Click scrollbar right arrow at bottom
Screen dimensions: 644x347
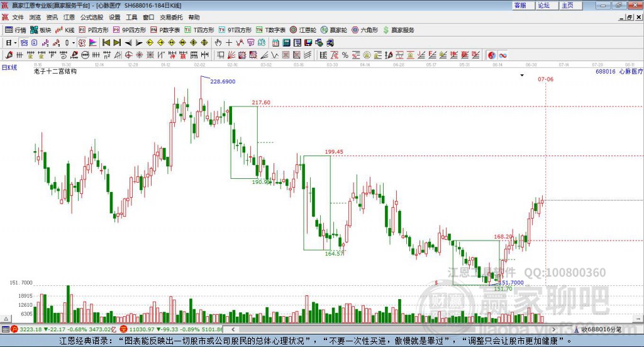[553, 329]
